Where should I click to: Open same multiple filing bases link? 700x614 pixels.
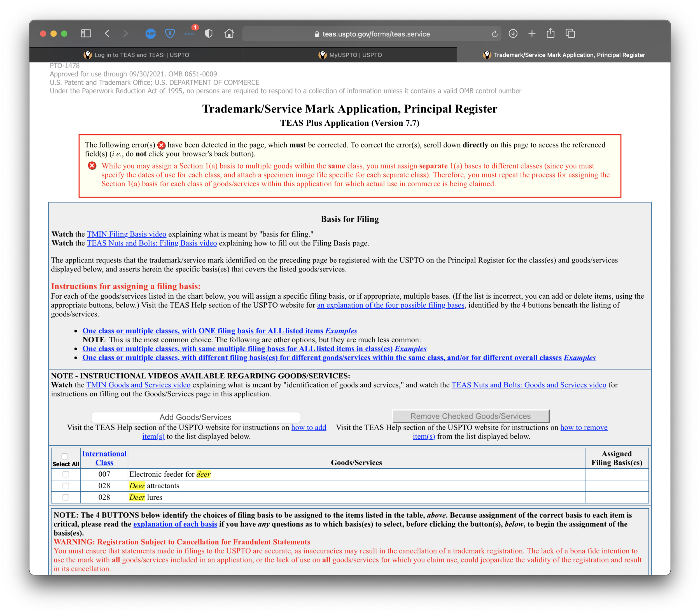coord(237,349)
